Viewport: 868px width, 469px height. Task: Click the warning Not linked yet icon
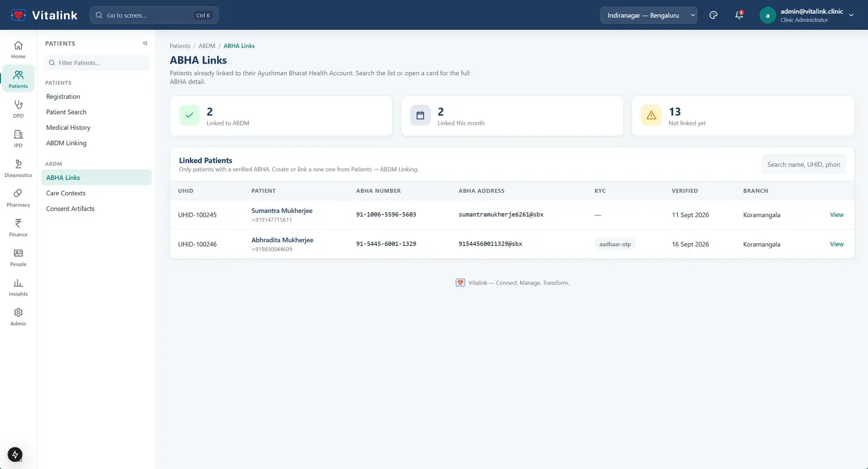[x=651, y=115]
